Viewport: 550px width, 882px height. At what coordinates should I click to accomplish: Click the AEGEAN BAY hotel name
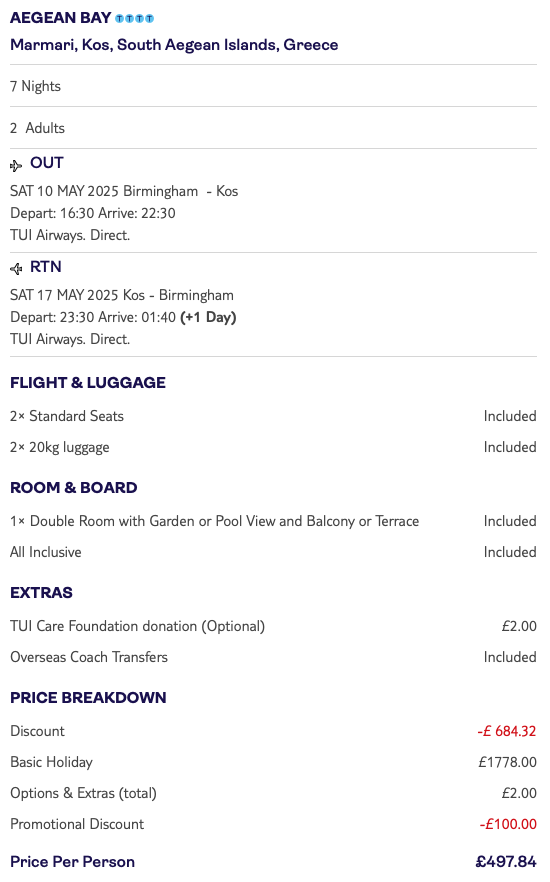pos(60,18)
